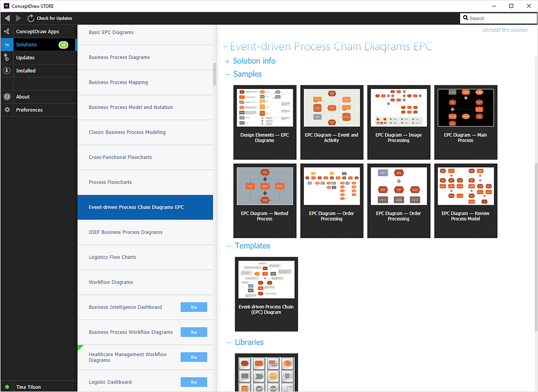Open the EPC Diagram — Review Process Model sample
The image size is (538, 392).
(466, 201)
